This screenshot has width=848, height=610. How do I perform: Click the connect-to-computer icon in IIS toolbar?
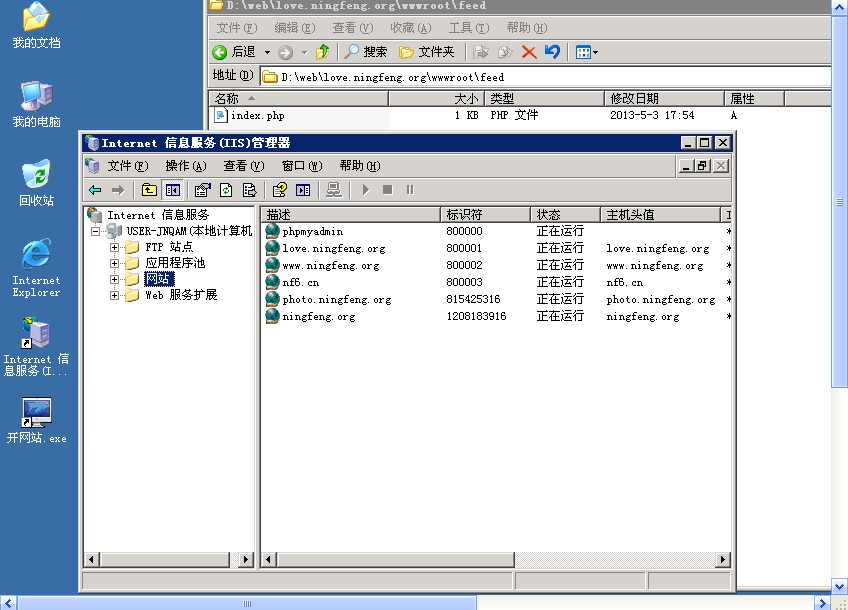(x=334, y=190)
